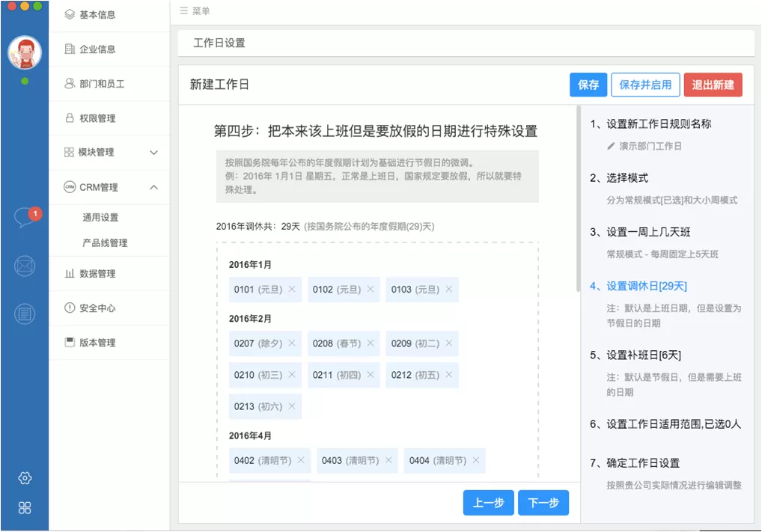This screenshot has width=762, height=532.
Task: Open 版本管理 menu item
Action: (x=109, y=343)
